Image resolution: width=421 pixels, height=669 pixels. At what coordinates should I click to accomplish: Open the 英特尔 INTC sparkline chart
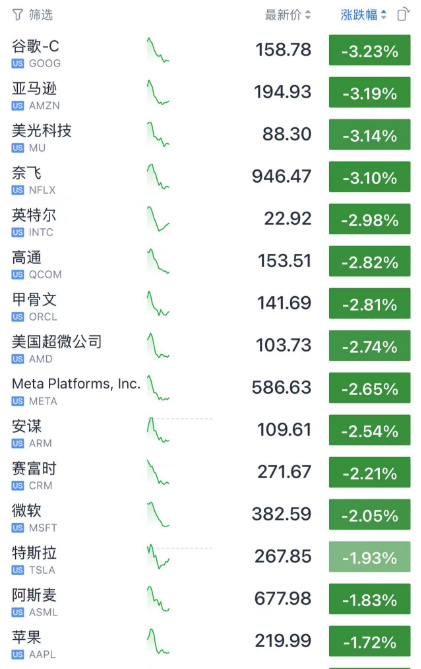158,219
